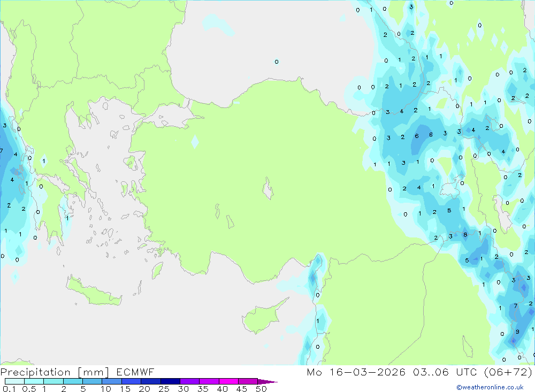Click the 'Precipitation' title text
Screen dimensions: 535x392
[x=35, y=372]
